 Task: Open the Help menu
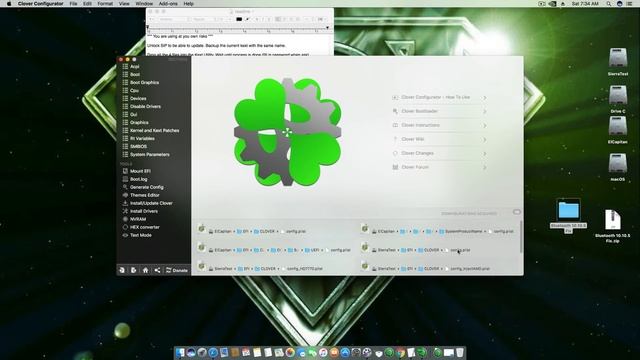pyautogui.click(x=188, y=4)
